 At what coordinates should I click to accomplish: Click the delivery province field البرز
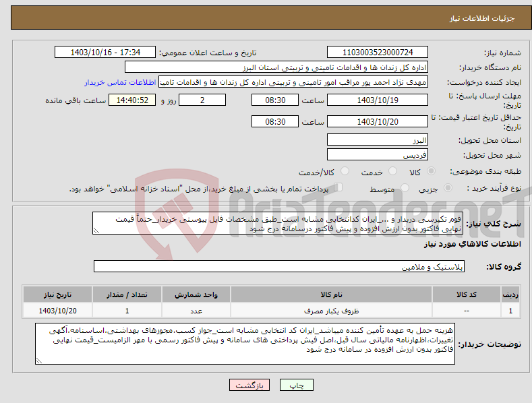(x=378, y=139)
